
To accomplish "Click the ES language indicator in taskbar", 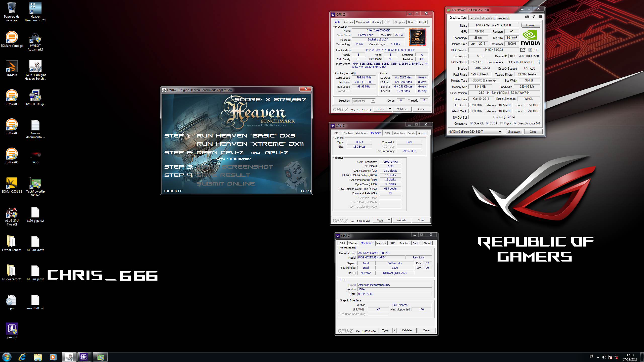I will pos(591,356).
